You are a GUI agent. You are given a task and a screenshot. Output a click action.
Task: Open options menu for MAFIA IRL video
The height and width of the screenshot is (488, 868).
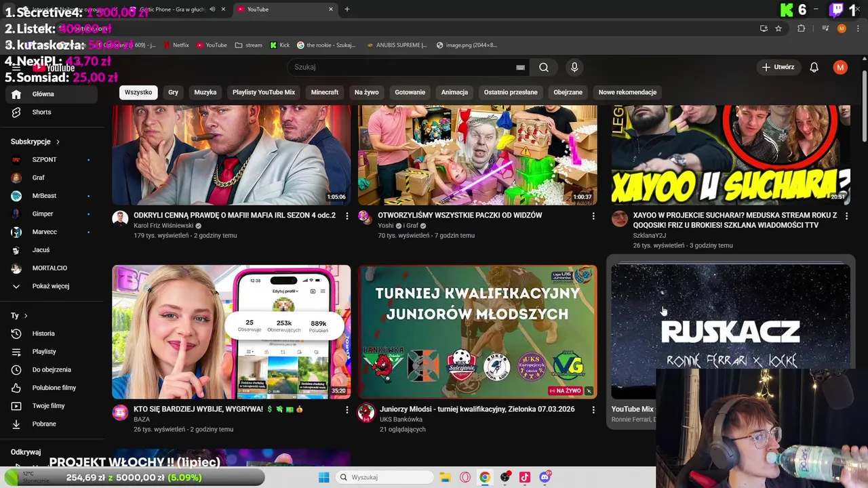click(347, 216)
